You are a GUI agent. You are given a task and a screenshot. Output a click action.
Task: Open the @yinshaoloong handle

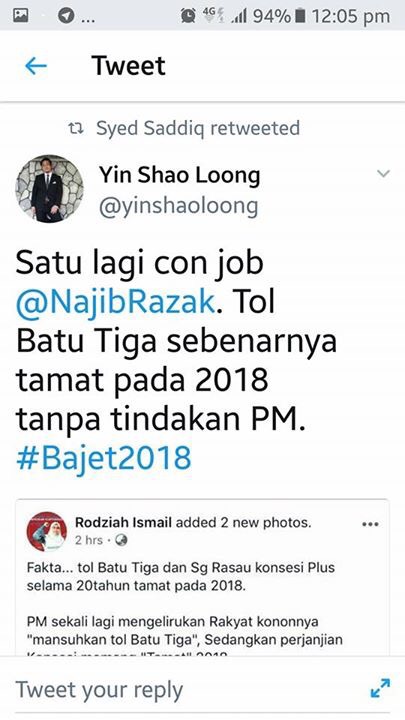[179, 207]
